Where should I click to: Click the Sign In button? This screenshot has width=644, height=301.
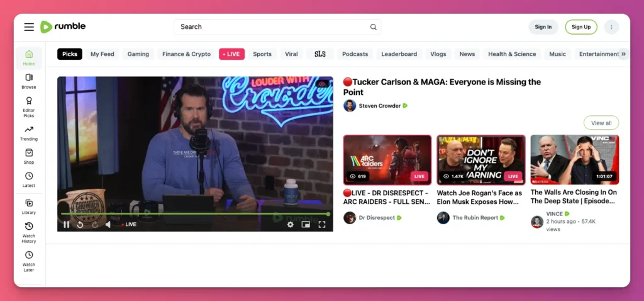point(543,27)
